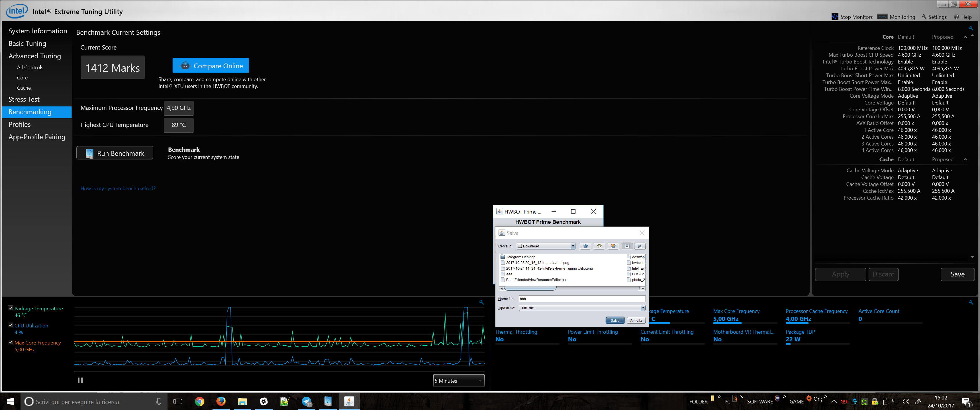
Task: Click the Compare Online button
Action: point(211,65)
